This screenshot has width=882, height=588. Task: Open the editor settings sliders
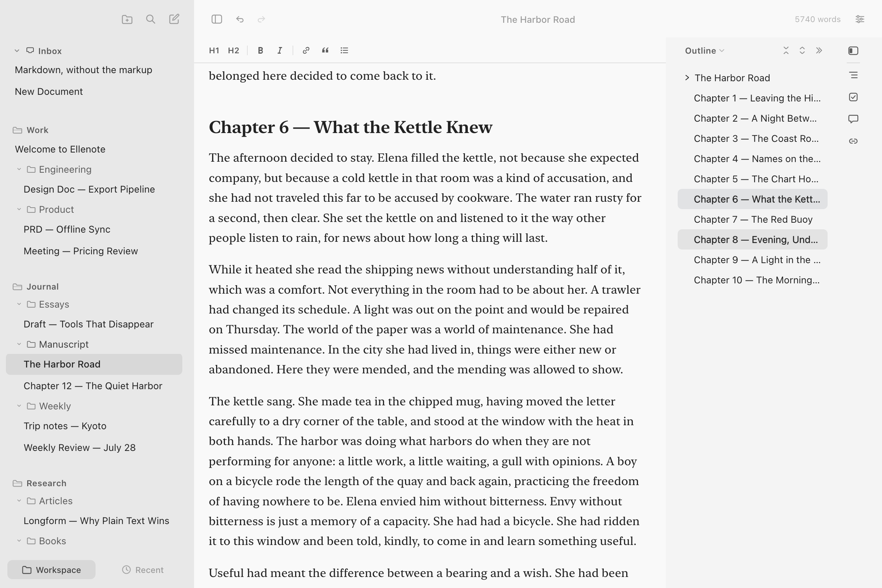tap(860, 19)
